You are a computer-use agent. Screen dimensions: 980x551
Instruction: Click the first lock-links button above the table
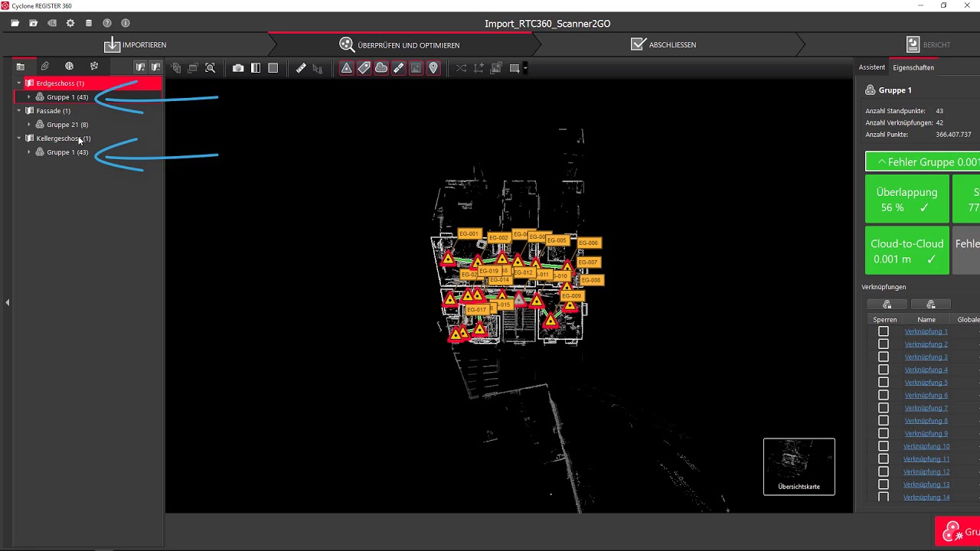[887, 305]
